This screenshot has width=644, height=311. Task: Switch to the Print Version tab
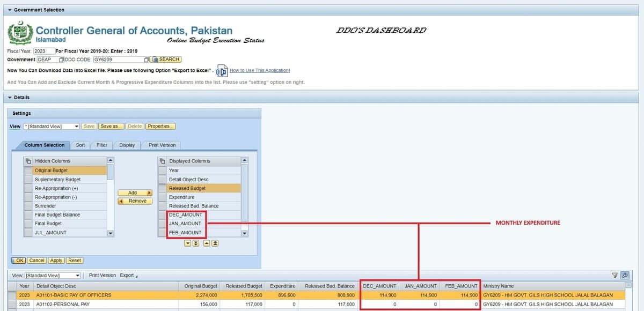click(x=161, y=145)
